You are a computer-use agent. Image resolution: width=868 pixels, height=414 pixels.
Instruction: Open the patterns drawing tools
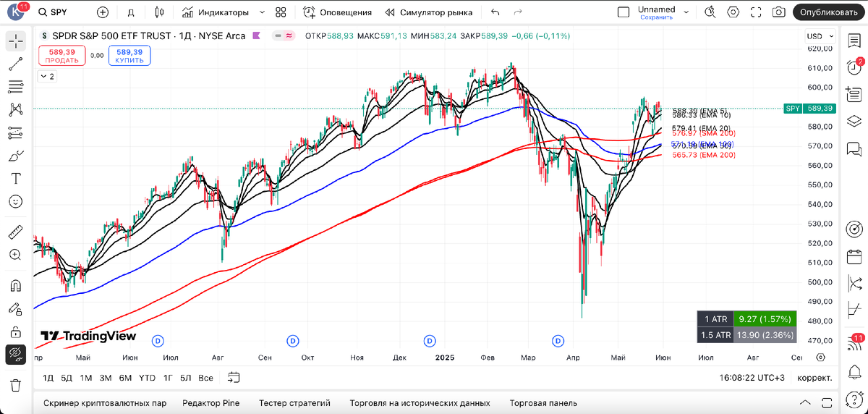15,110
